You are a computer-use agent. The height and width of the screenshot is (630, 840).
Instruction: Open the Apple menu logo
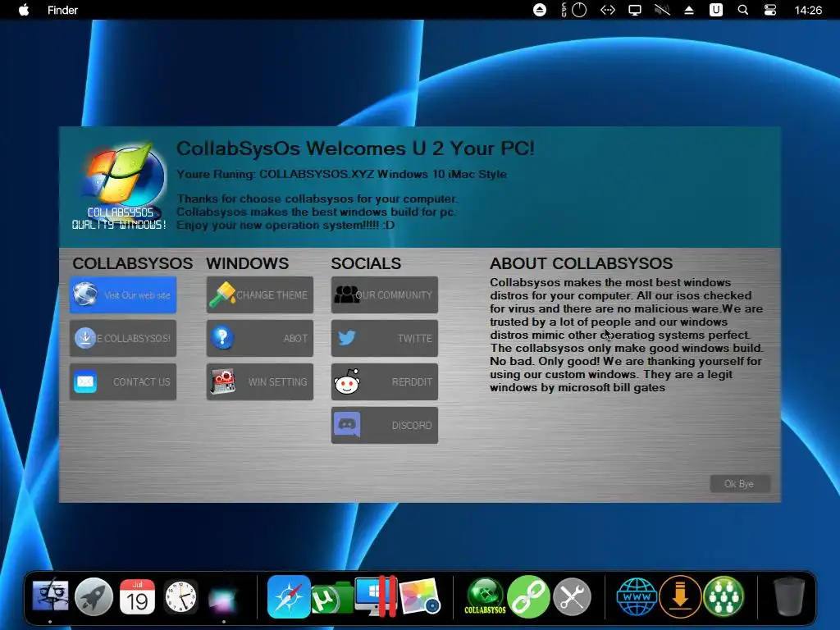tap(24, 10)
